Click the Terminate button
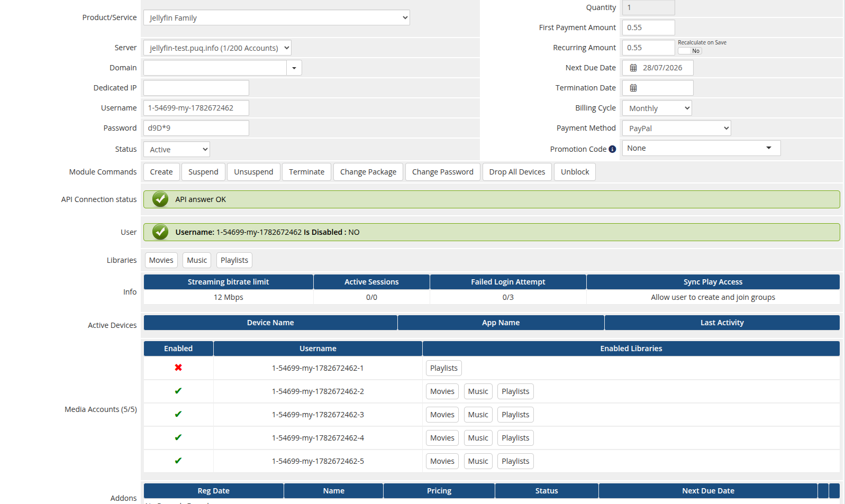Image resolution: width=845 pixels, height=504 pixels. click(x=307, y=172)
